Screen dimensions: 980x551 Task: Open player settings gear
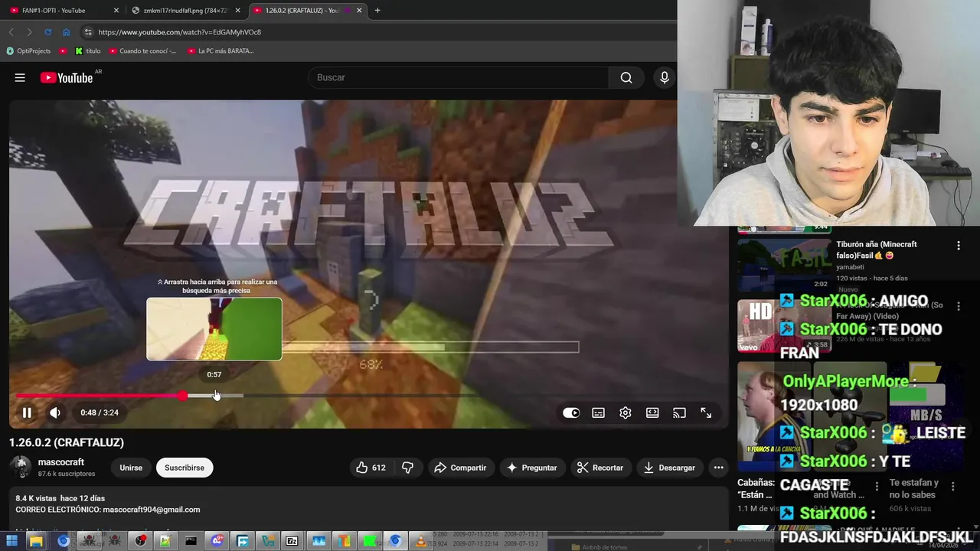(x=626, y=412)
